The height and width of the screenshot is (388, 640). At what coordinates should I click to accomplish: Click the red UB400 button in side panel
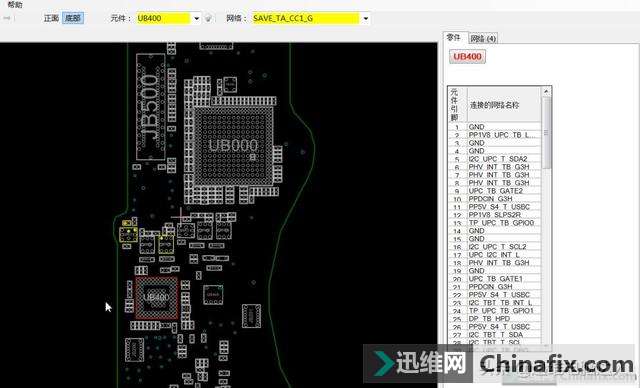[x=467, y=56]
